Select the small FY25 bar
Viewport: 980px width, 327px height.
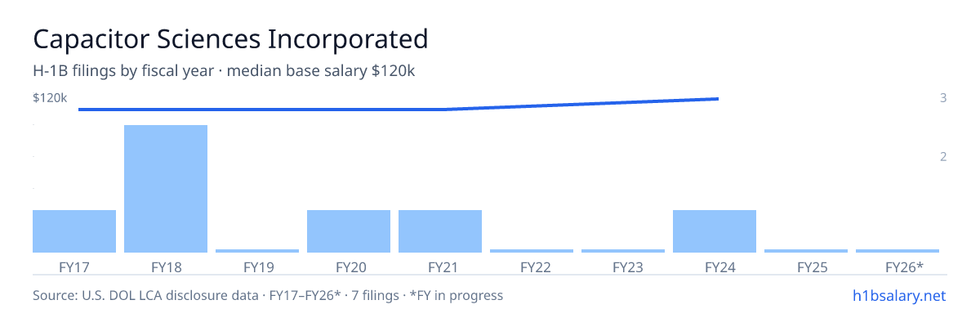click(806, 251)
